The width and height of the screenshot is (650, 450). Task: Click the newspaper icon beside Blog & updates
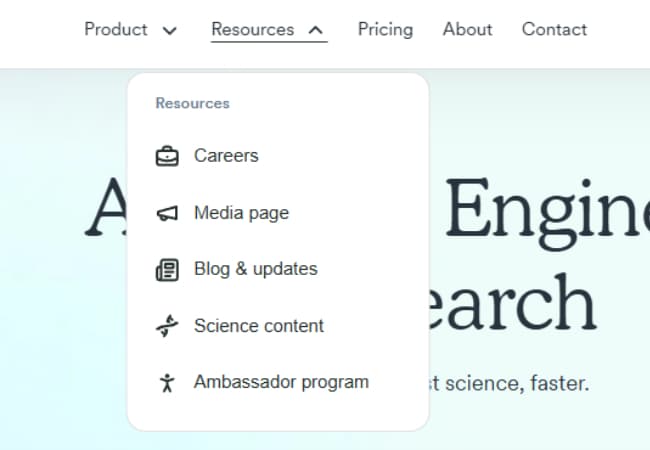pos(167,270)
